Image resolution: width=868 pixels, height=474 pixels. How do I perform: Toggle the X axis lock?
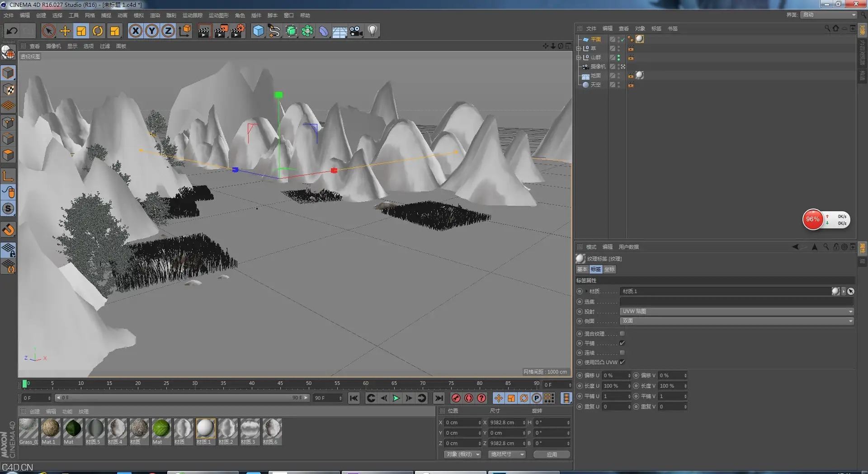pos(135,31)
